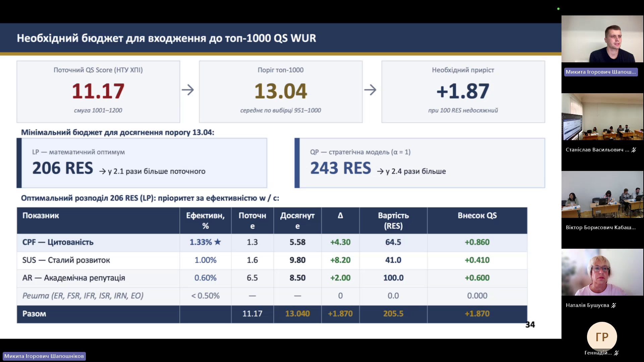The height and width of the screenshot is (362, 644).
Task: Select the 'CPF — Цитованість' table row
Action: click(272, 242)
